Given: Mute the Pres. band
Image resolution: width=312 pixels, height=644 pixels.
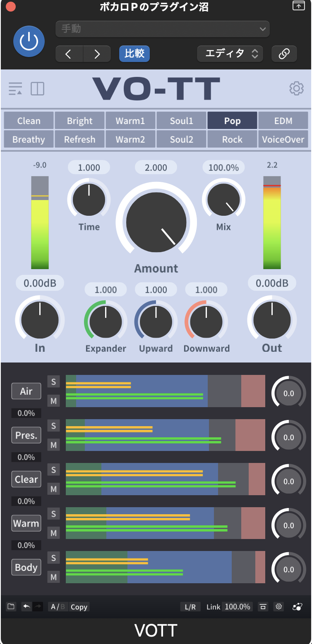Looking at the screenshot, I should 53,445.
